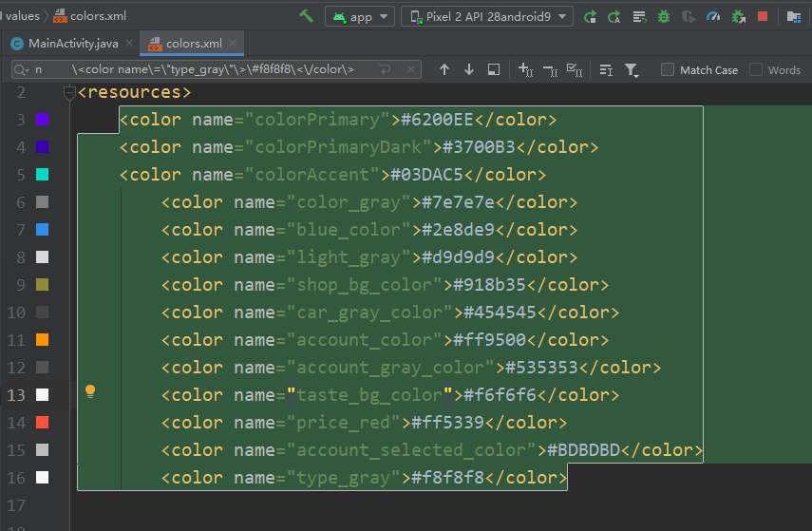Click the value #2e8de9
The height and width of the screenshot is (531, 812).
459,230
